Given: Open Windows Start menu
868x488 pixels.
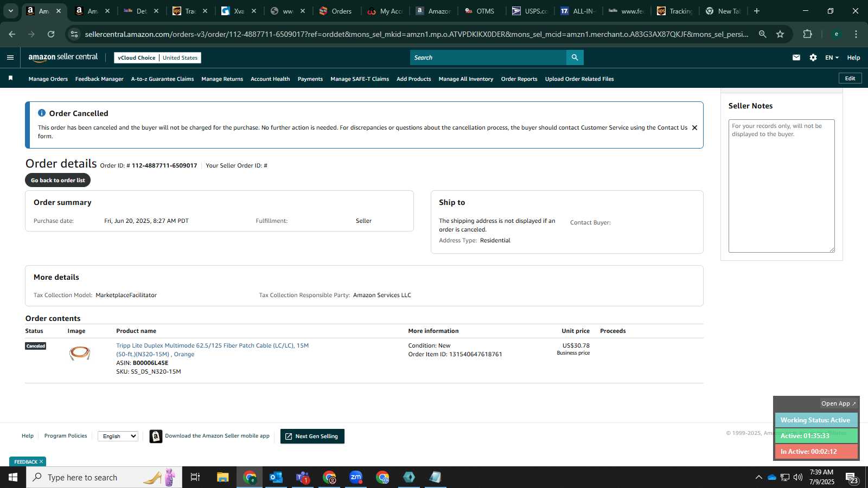Looking at the screenshot, I should (13, 477).
